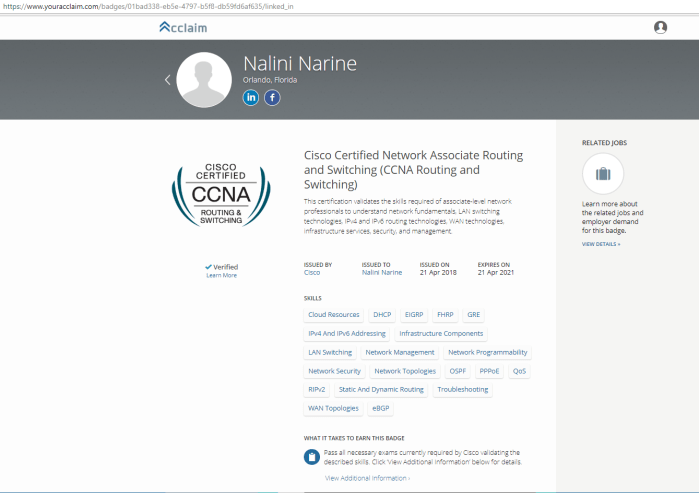Image resolution: width=699 pixels, height=493 pixels.
Task: Expand View Additional Information
Action: coord(367,478)
